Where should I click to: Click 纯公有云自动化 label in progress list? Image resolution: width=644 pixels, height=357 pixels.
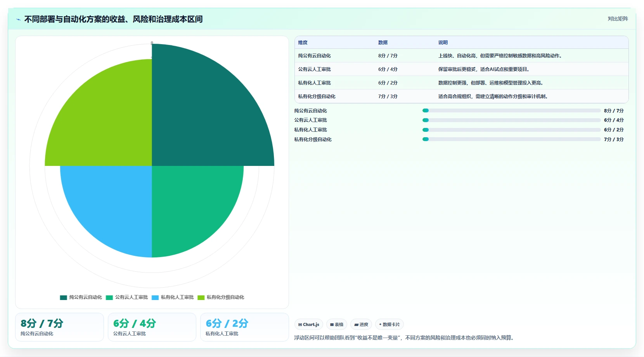[x=310, y=111]
